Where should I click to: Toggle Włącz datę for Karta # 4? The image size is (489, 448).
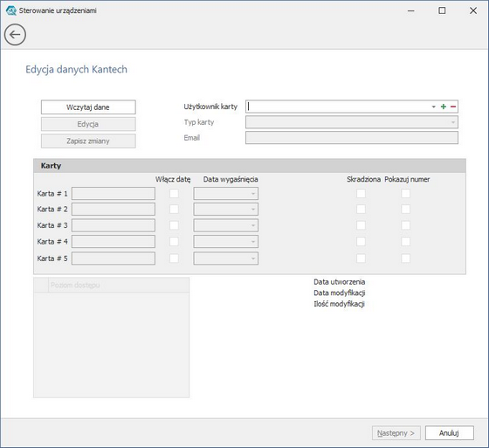pos(174,242)
